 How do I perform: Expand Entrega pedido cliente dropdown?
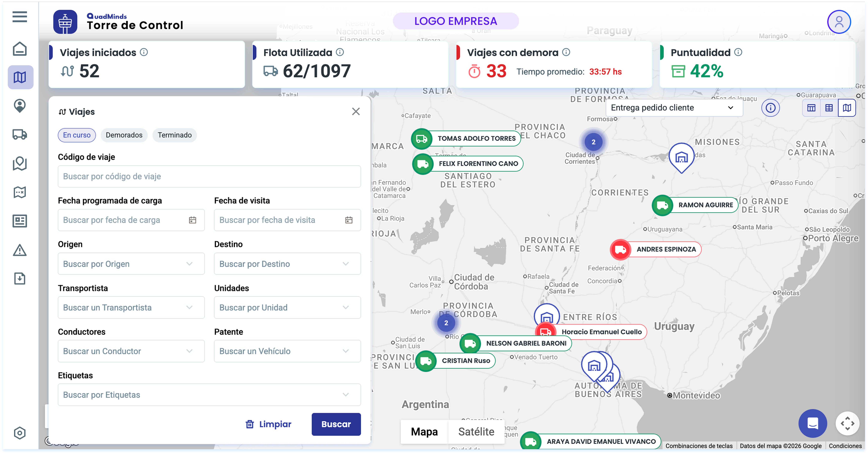point(674,108)
